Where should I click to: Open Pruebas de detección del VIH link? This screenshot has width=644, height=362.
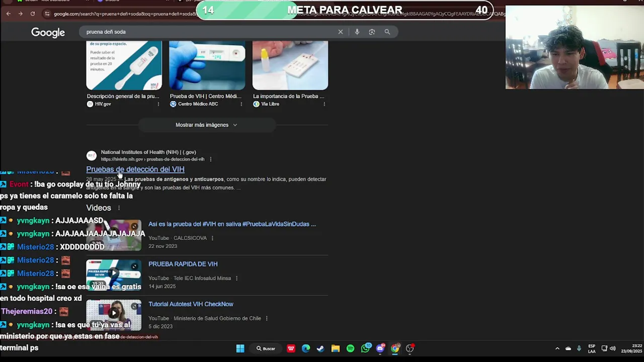135,169
